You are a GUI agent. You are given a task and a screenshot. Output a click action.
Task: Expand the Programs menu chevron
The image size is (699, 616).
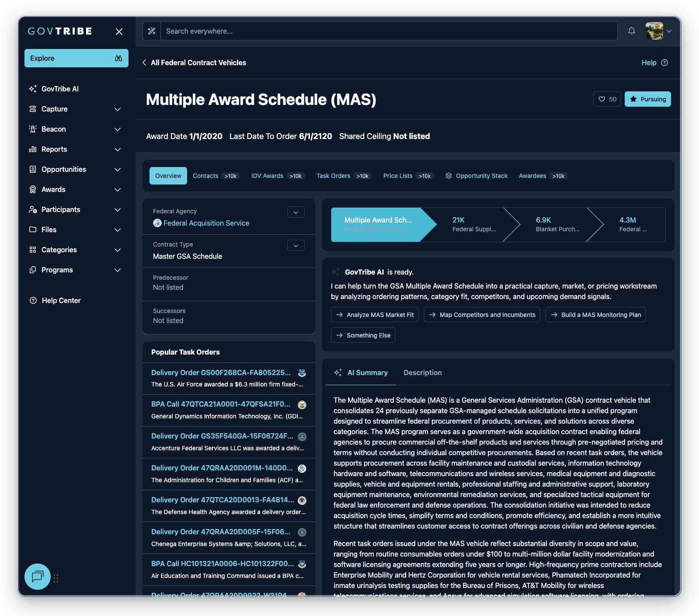click(x=118, y=270)
